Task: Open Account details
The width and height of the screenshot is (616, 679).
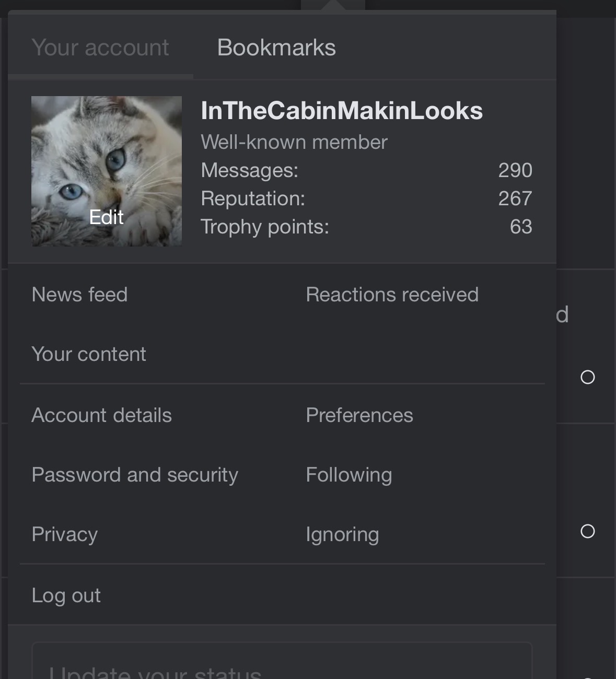Action: [101, 415]
